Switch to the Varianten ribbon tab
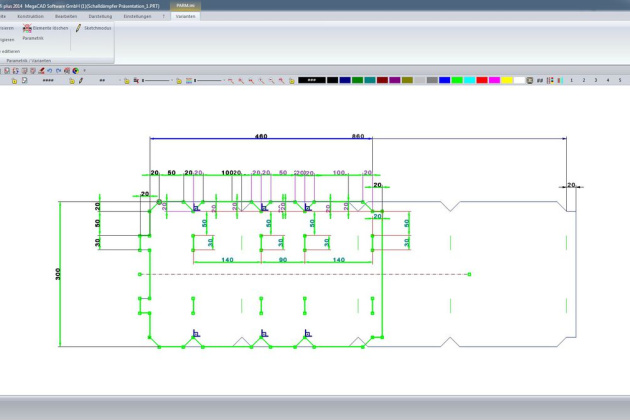This screenshot has height=420, width=630. click(186, 17)
